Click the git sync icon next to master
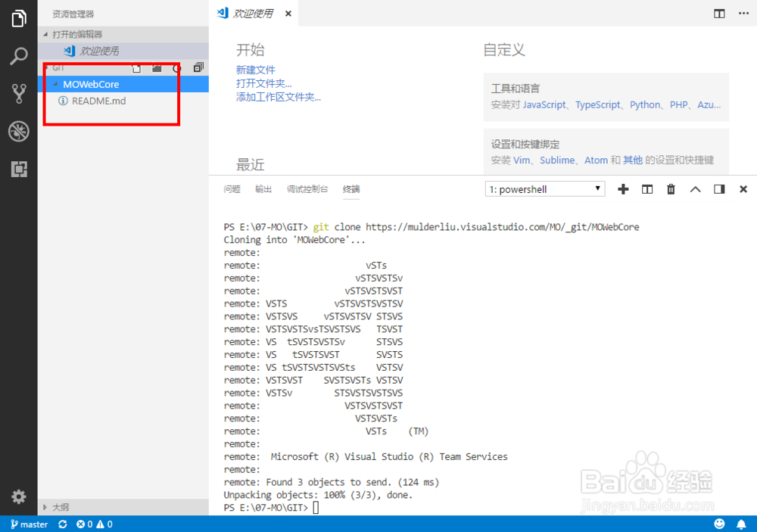The width and height of the screenshot is (757, 532). click(62, 524)
